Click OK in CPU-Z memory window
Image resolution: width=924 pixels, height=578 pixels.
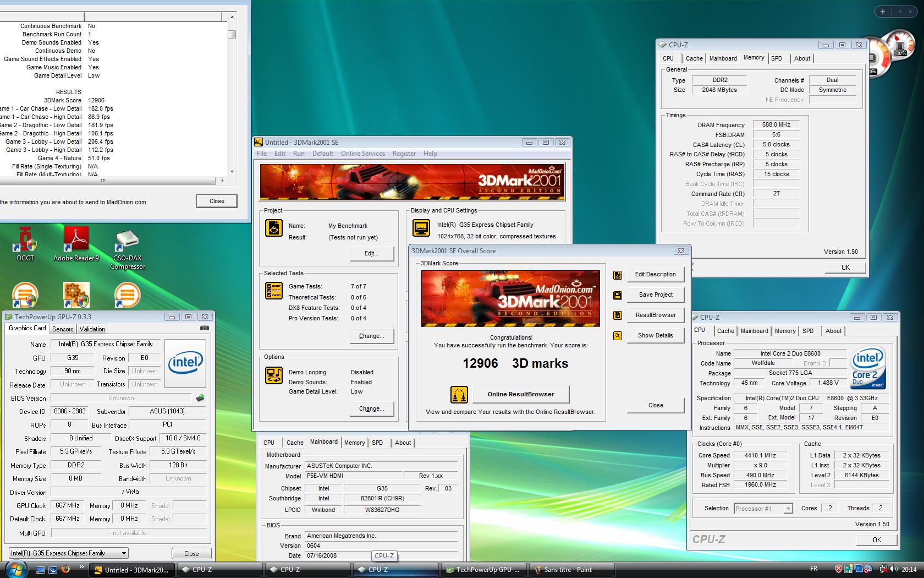click(x=845, y=268)
